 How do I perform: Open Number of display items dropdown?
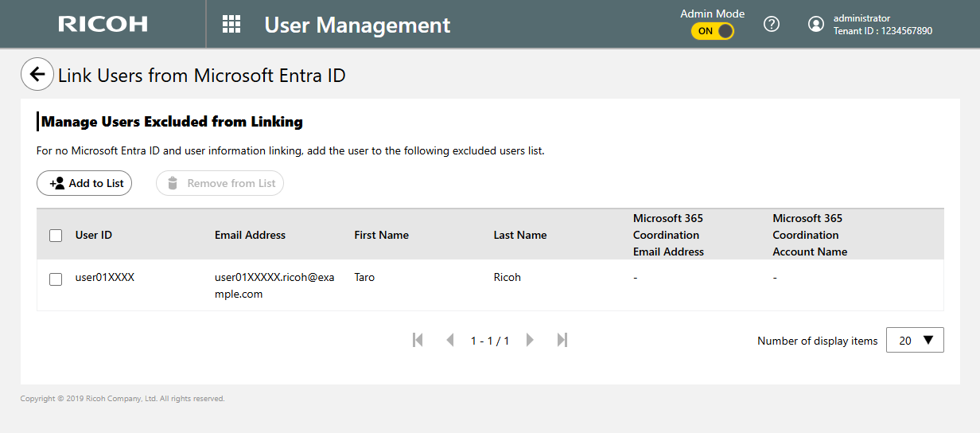pyautogui.click(x=915, y=341)
